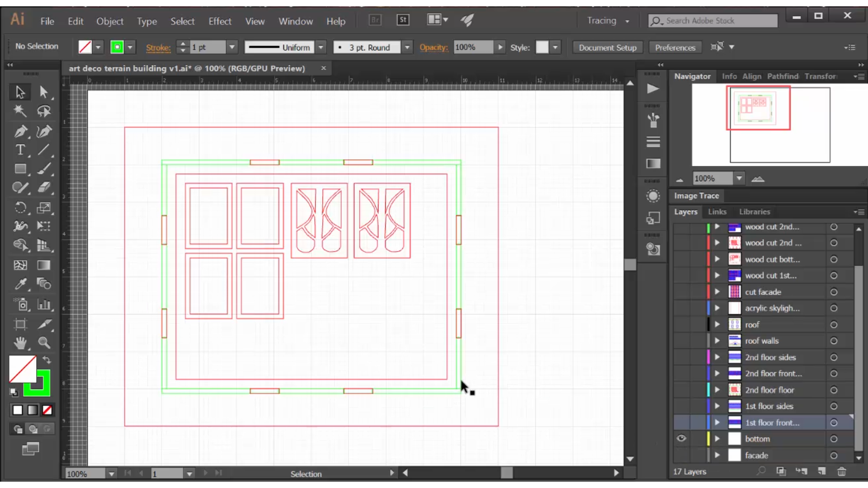This screenshot has height=488, width=868.
Task: Click the Document Setup button
Action: pos(608,47)
